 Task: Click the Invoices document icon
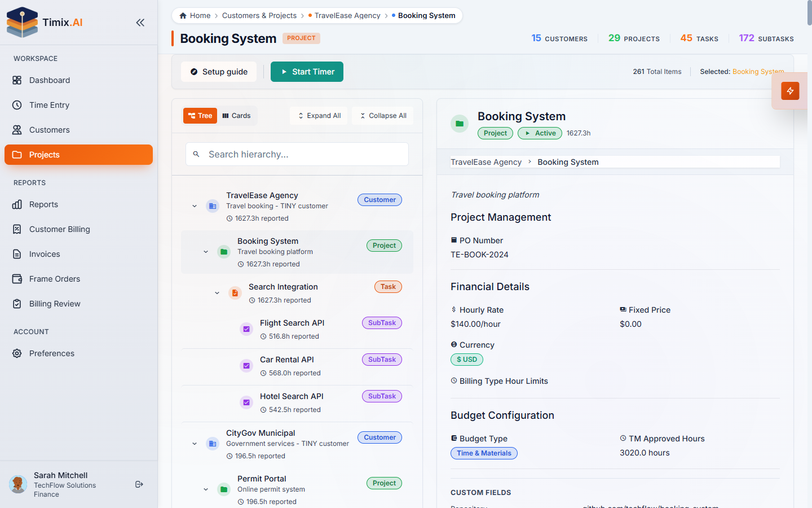[17, 254]
